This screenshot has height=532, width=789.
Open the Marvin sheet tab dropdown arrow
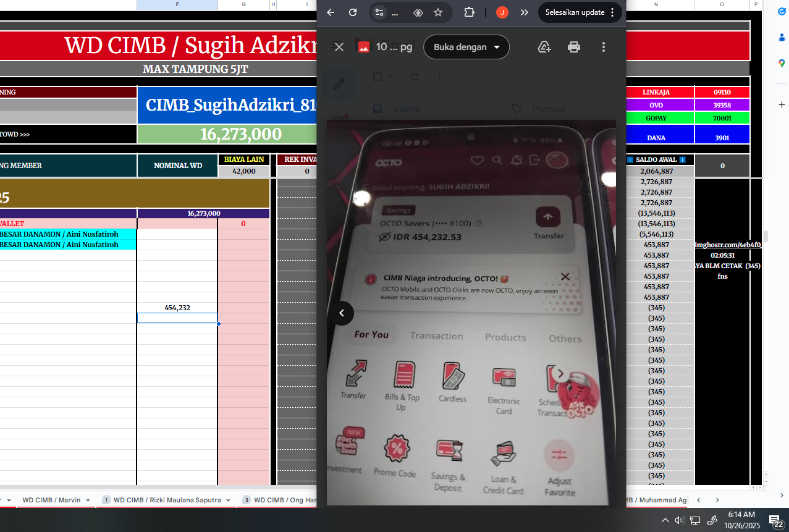pyautogui.click(x=88, y=500)
